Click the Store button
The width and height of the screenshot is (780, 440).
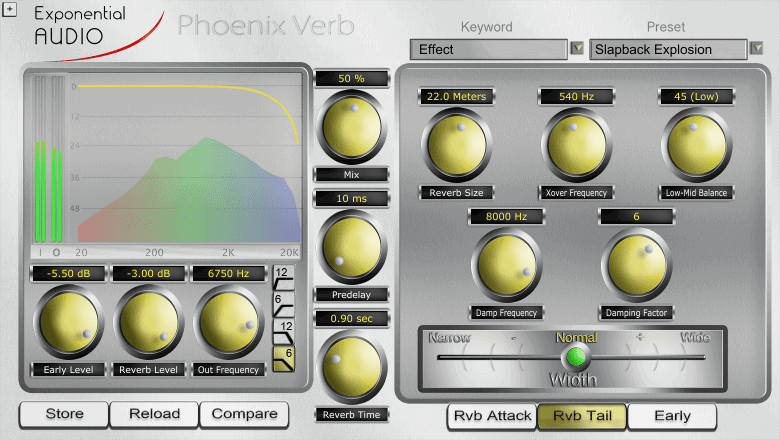64,414
